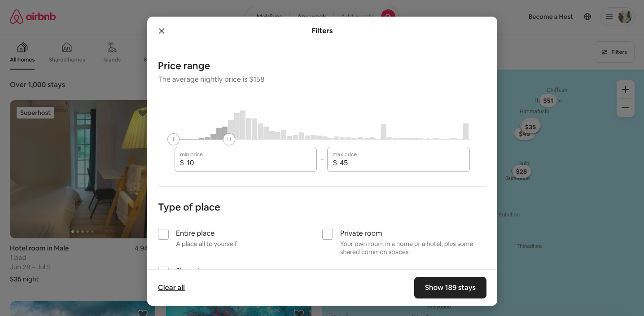This screenshot has width=644, height=316.
Task: Select the All homes category tab
Action: [x=22, y=53]
